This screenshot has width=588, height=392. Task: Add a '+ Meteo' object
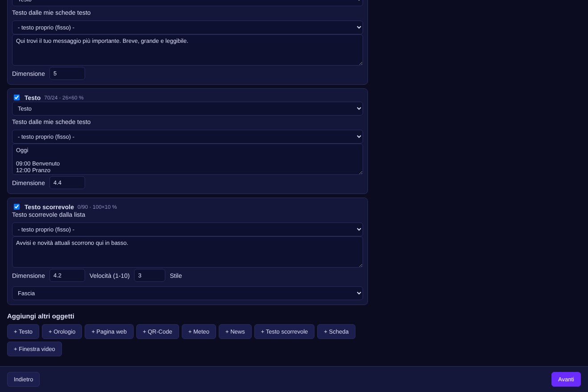199,331
